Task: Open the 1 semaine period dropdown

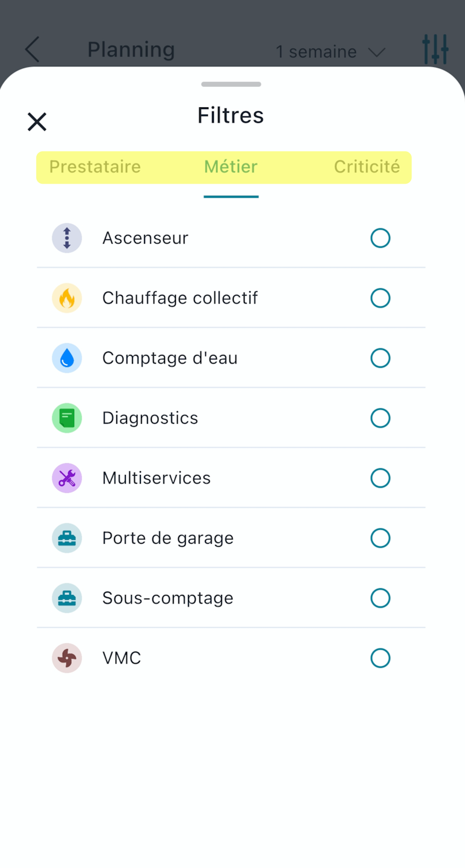Action: [330, 52]
